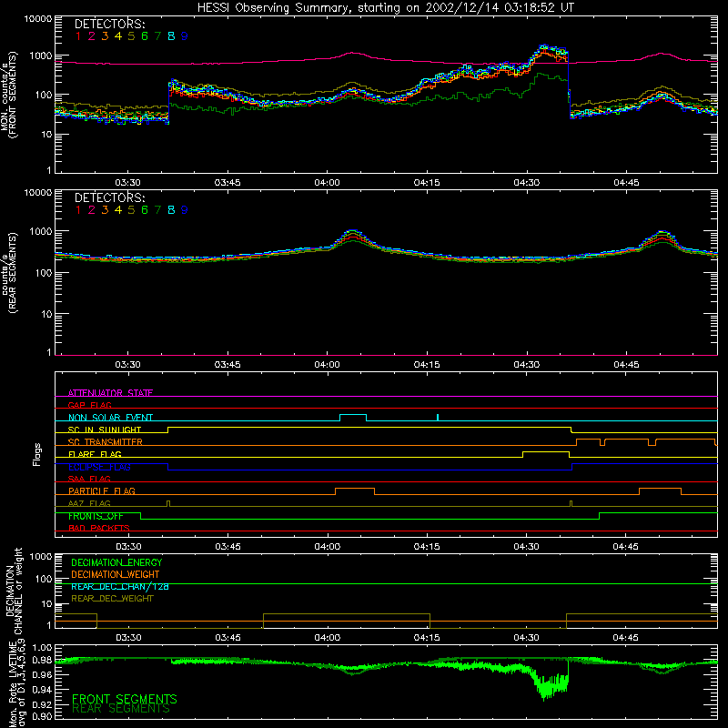
Task: Pick red detector 1 in front segments legend
Action: coord(78,36)
